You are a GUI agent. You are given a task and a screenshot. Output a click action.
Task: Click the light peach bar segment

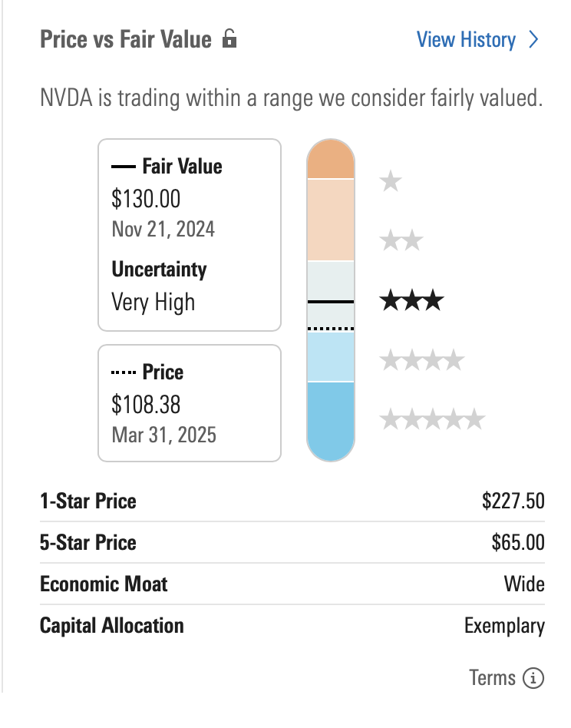(331, 220)
